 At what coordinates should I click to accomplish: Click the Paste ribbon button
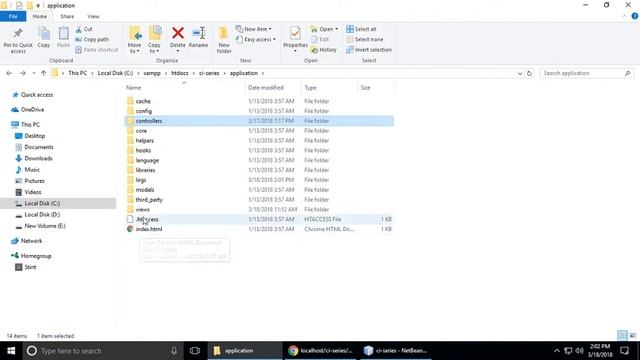(63, 38)
